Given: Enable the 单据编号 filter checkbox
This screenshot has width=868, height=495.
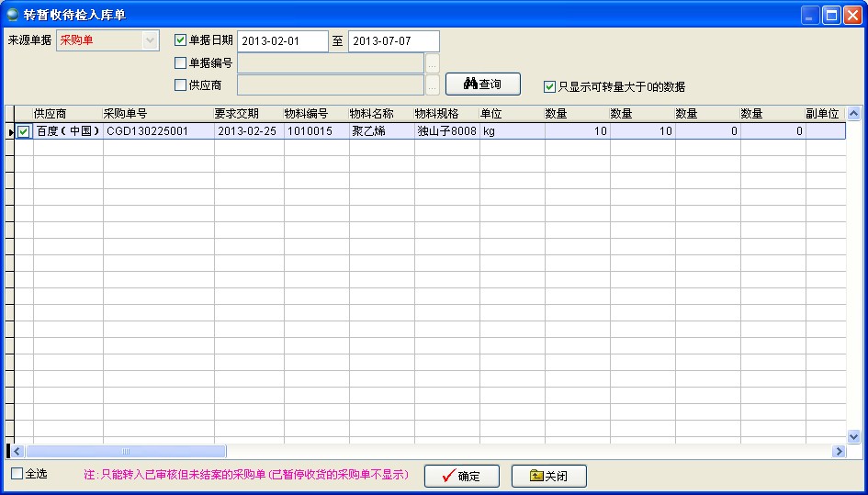Looking at the screenshot, I should coord(181,63).
